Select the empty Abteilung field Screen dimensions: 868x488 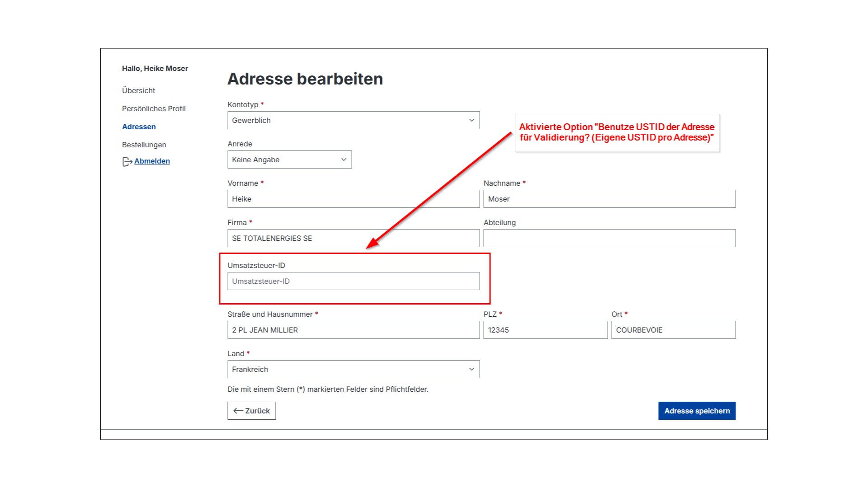click(x=609, y=238)
